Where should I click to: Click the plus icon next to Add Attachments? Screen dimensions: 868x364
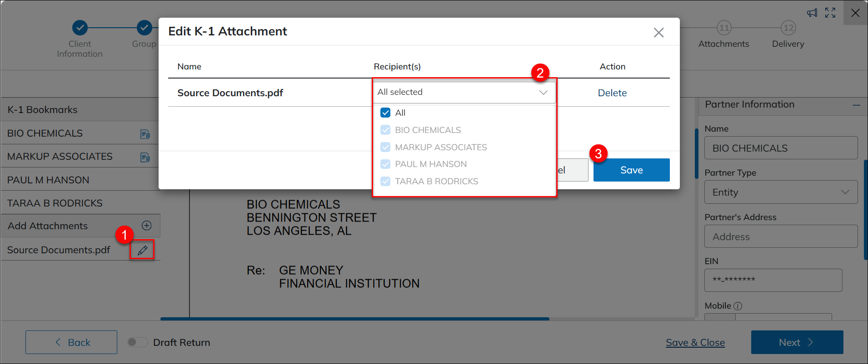point(146,226)
